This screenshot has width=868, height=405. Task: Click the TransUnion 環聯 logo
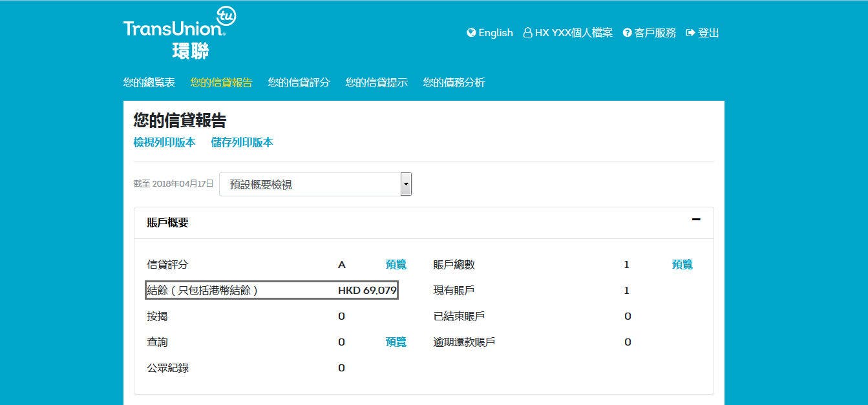click(x=180, y=33)
